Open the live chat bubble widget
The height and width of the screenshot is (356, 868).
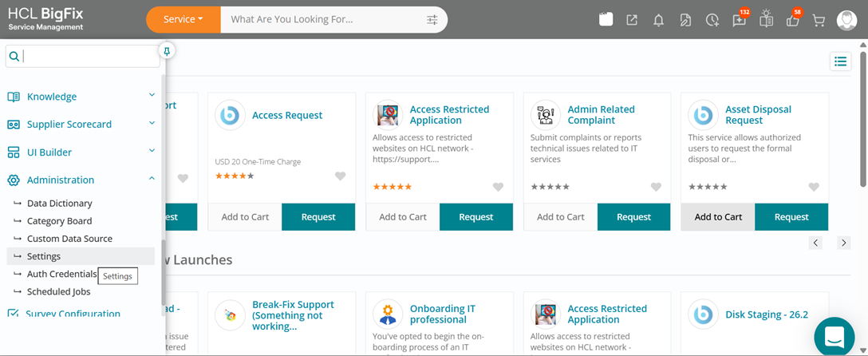click(x=834, y=335)
